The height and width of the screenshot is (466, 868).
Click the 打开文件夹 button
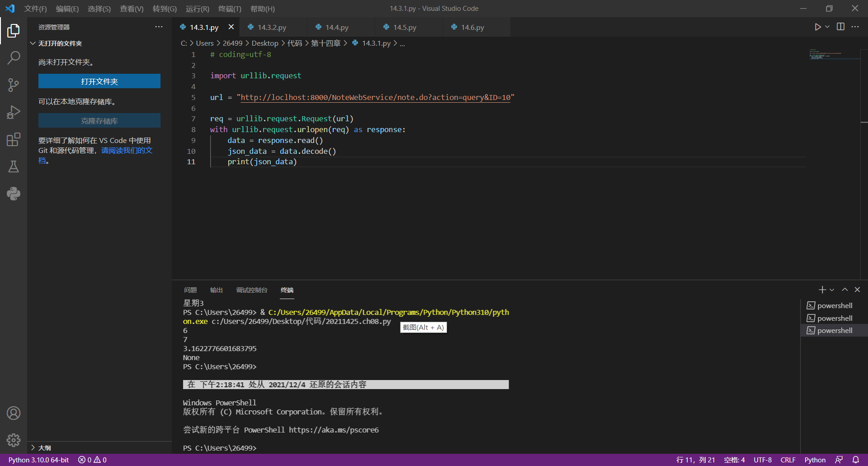click(x=99, y=81)
